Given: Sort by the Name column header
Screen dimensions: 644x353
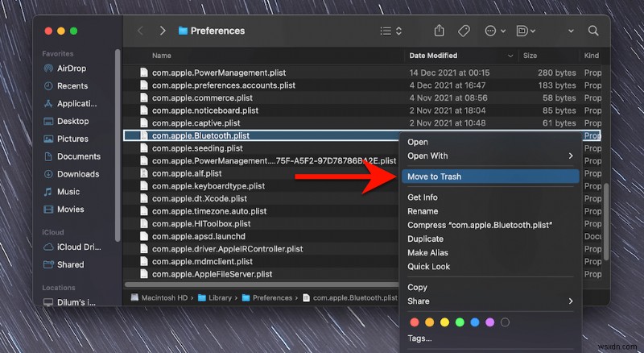Looking at the screenshot, I should click(x=162, y=56).
